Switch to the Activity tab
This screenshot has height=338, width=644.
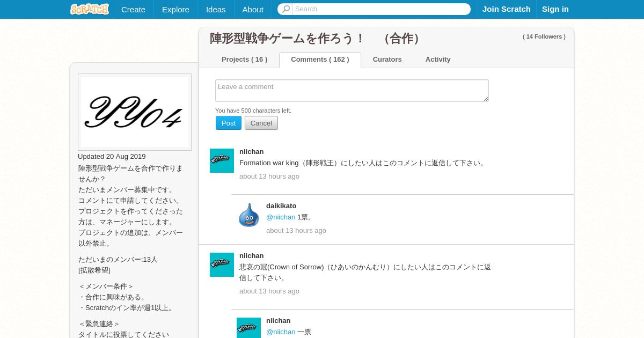[438, 60]
